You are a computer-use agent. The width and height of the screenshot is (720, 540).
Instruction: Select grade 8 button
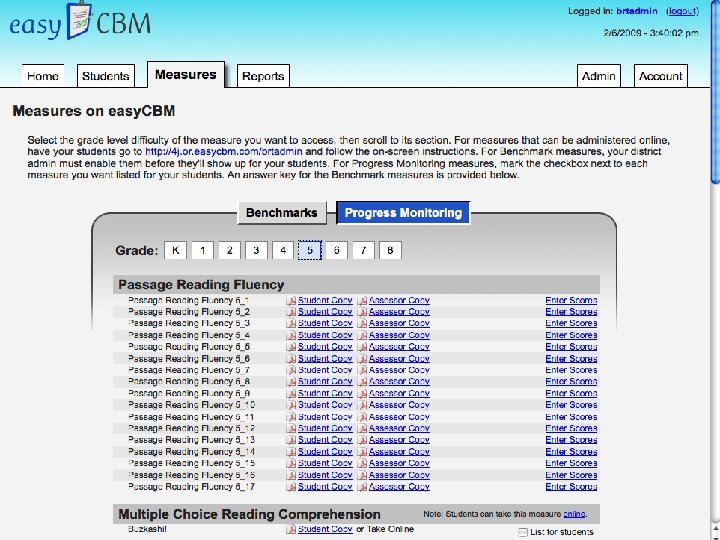point(390,250)
